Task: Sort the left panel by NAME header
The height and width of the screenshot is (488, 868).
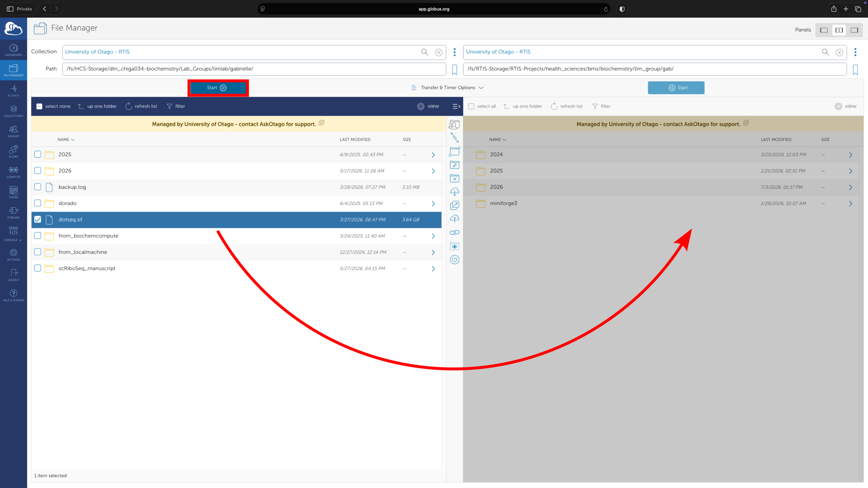Action: pos(66,139)
